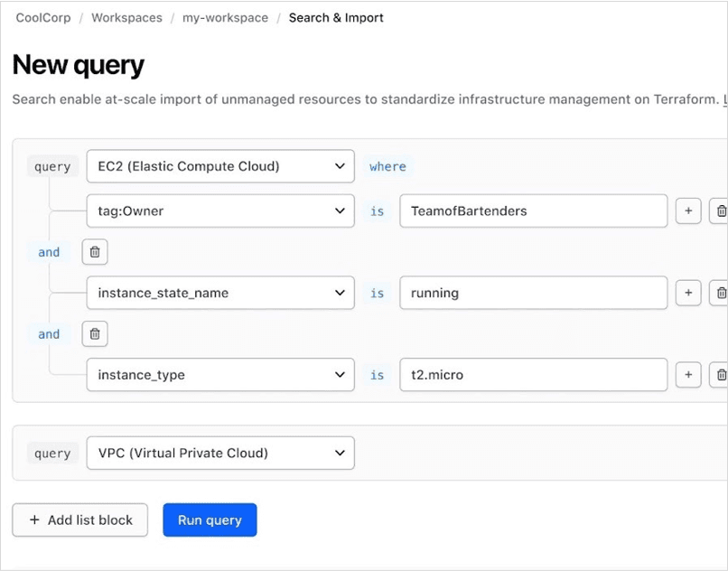Add a condition after the instance_type row
Image resolution: width=728 pixels, height=571 pixels.
point(688,375)
